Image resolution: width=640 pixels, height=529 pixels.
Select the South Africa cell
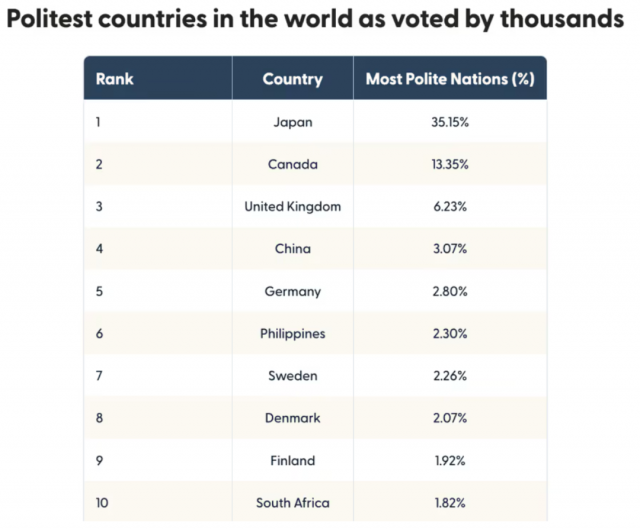292,502
